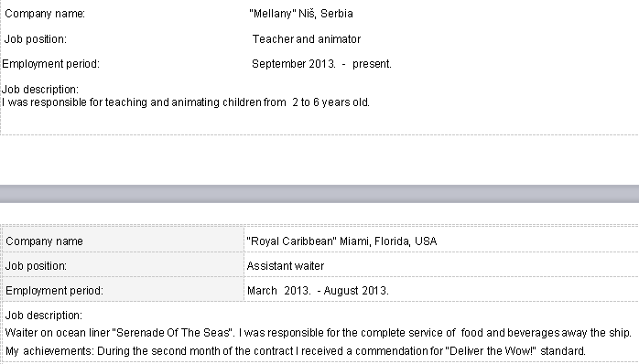
Task: Click the first Job description: heading
Action: (x=40, y=89)
